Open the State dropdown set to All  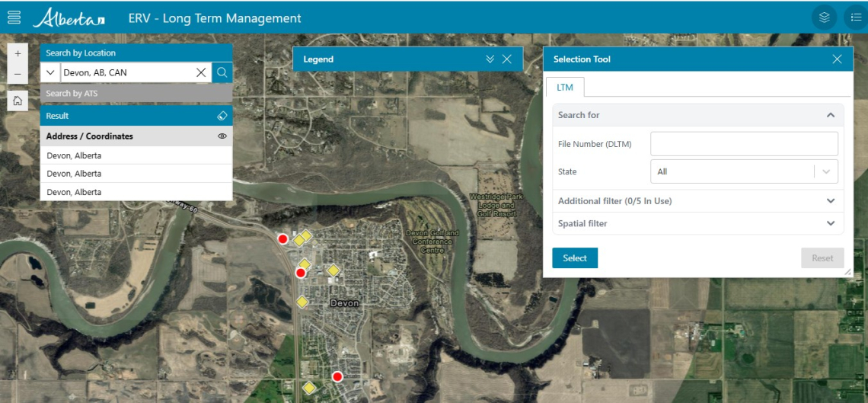[744, 171]
